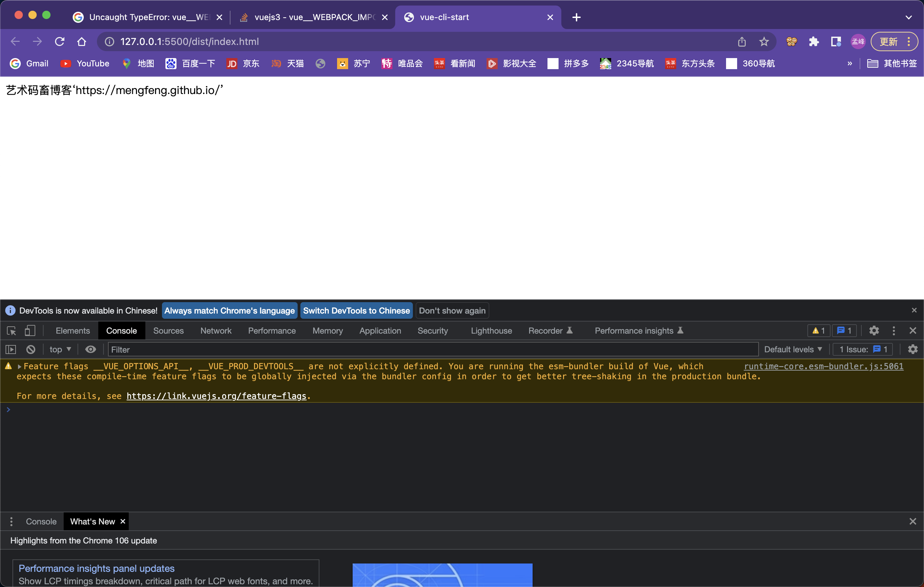Expand the Feature flags warning message
Viewport: 924px width, 587px height.
click(x=19, y=366)
